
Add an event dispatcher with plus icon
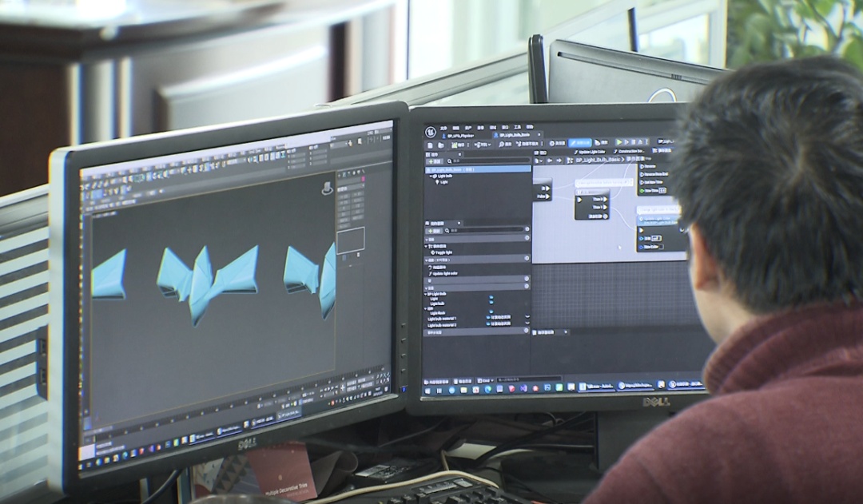pos(527,330)
